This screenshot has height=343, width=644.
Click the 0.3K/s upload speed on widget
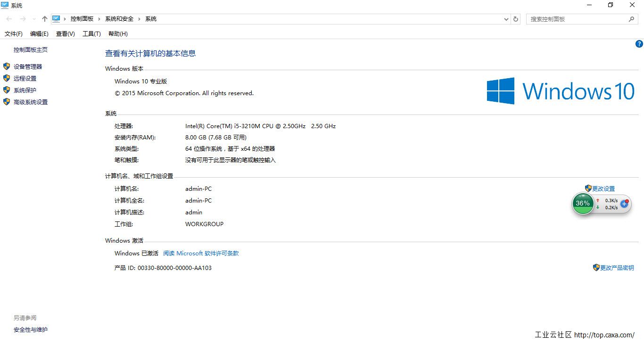pyautogui.click(x=611, y=200)
